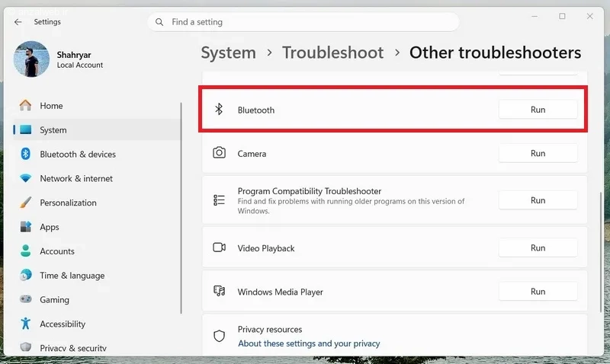Click the Privacy resources heading
The image size is (610, 364).
(x=270, y=330)
